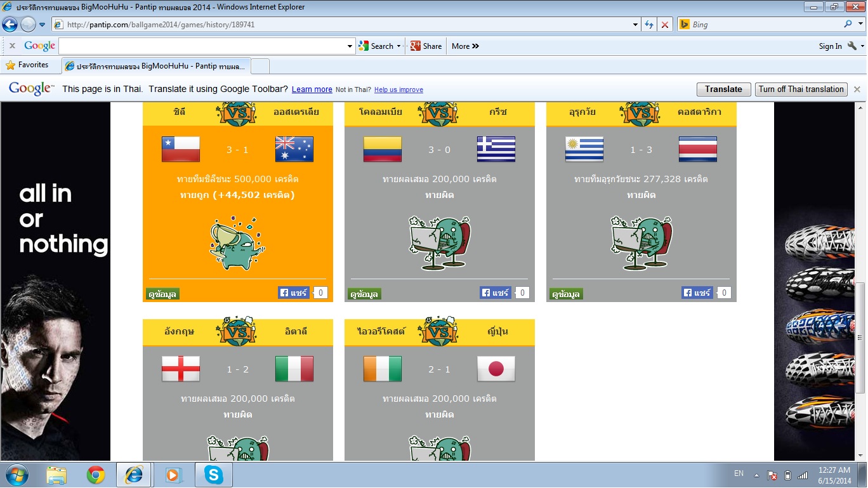
Task: Open Windows Media Player from the taskbar
Action: (173, 475)
